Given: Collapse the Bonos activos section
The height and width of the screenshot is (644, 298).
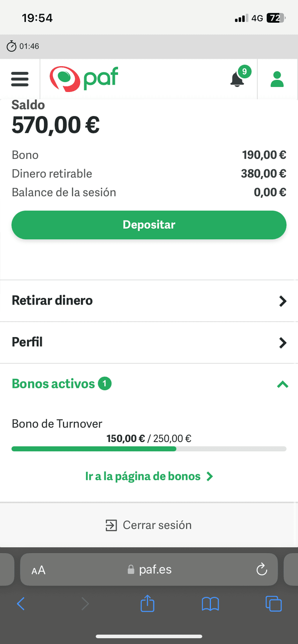Looking at the screenshot, I should coord(283,384).
